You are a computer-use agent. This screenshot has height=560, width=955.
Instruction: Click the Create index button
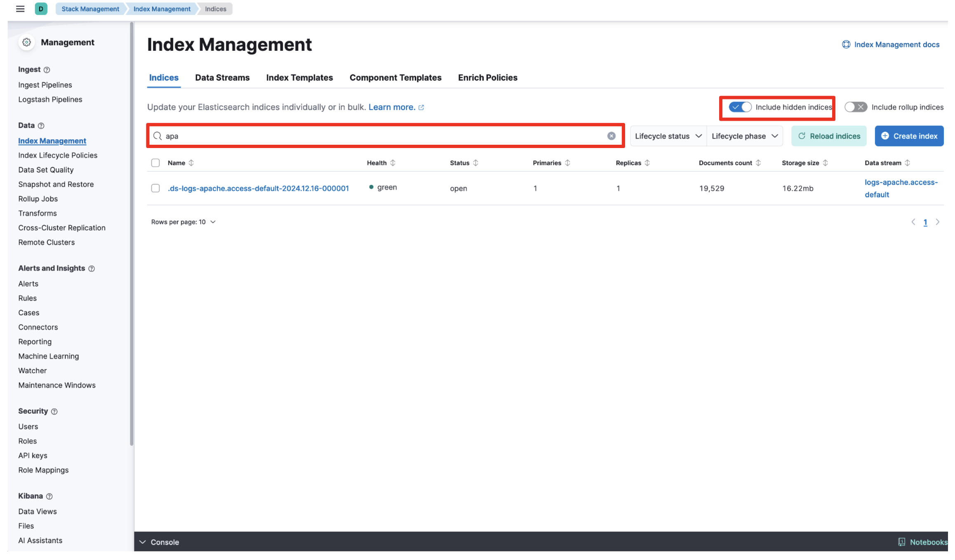(909, 136)
